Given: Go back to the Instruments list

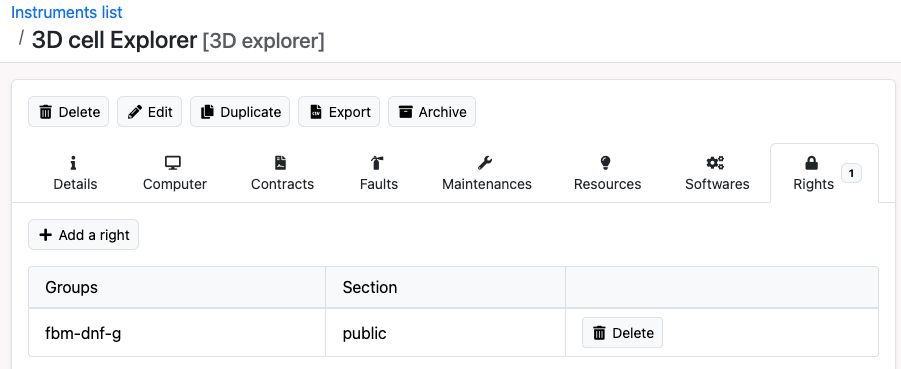Looking at the screenshot, I should pyautogui.click(x=67, y=12).
